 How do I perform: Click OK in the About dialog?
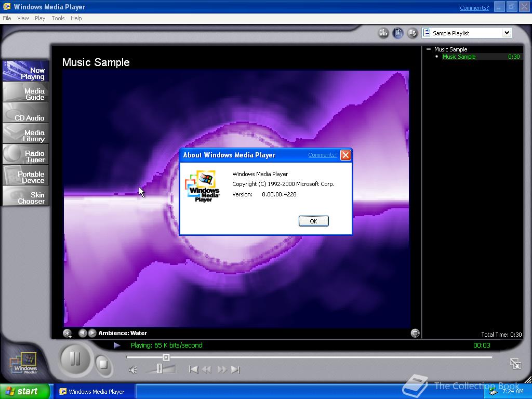pos(313,221)
